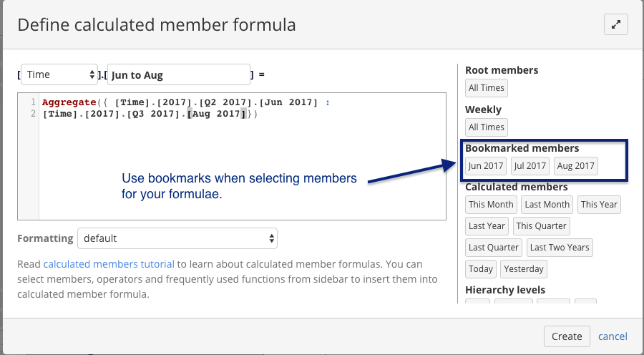Viewport: 644px width, 355px height.
Task: Click the member name field 'Jun to Aug'
Action: (x=178, y=74)
